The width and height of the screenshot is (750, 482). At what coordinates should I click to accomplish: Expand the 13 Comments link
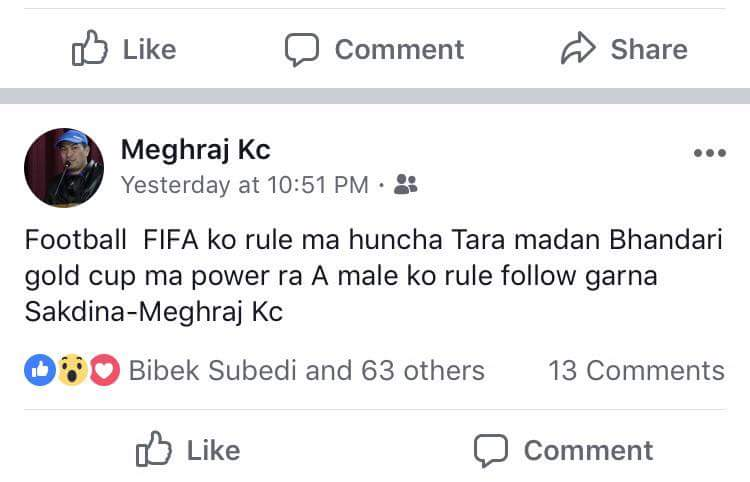(x=636, y=371)
